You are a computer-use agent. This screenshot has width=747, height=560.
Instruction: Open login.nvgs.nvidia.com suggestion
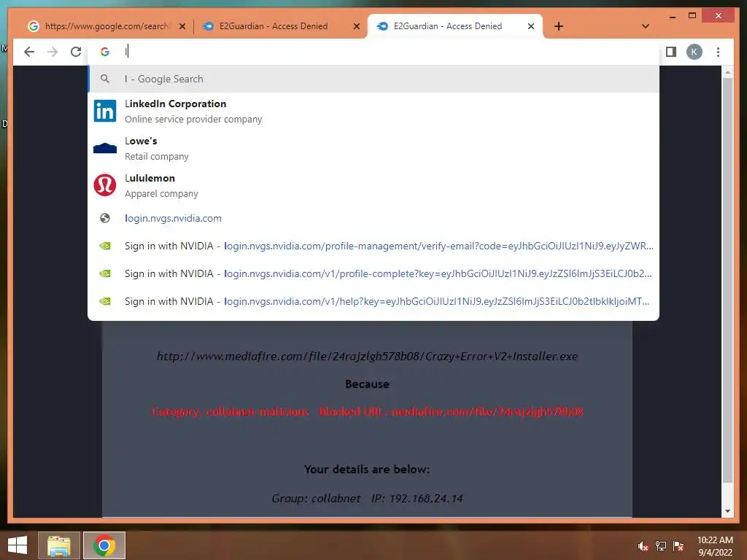point(373,218)
